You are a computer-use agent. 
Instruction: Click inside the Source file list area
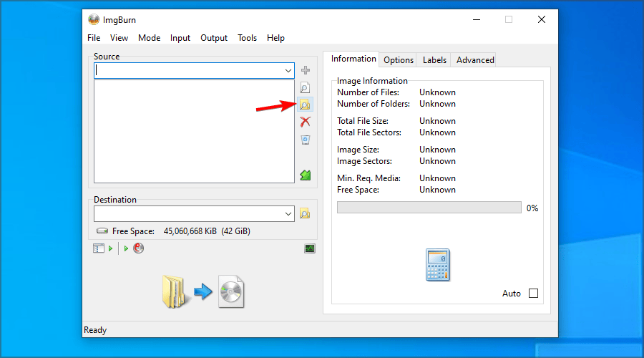[194, 131]
